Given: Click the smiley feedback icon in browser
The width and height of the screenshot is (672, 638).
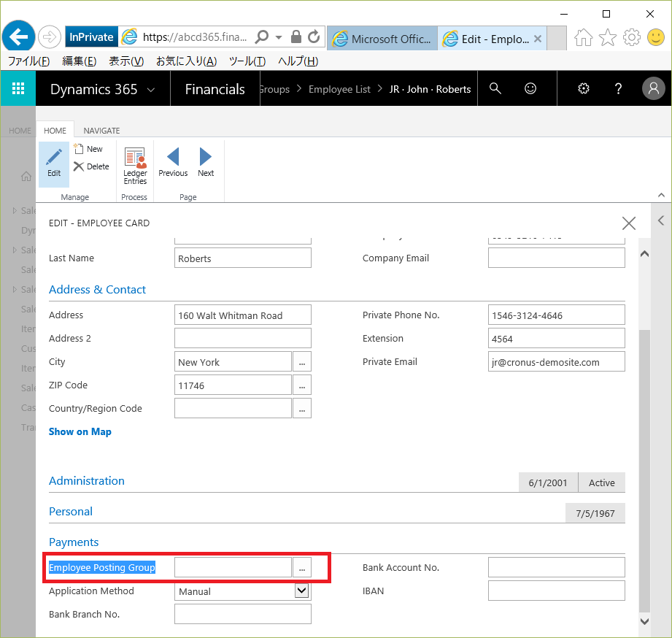Looking at the screenshot, I should (x=656, y=37).
